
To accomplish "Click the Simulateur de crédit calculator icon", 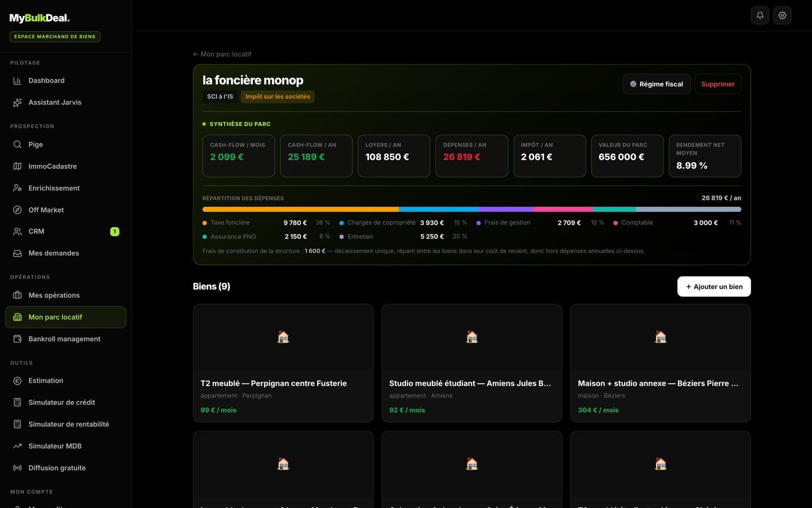I will coord(17,403).
